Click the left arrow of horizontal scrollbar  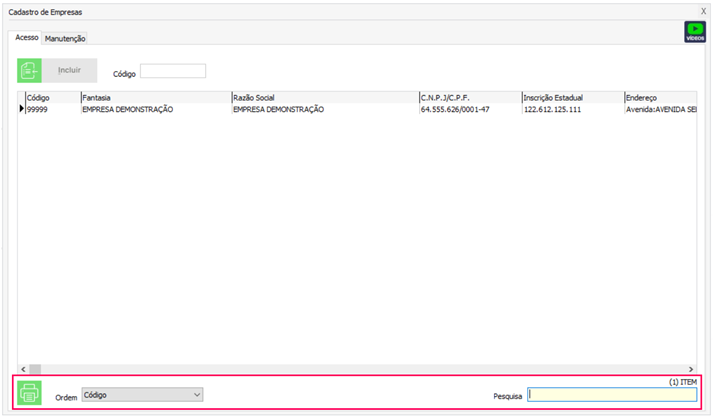pyautogui.click(x=24, y=369)
